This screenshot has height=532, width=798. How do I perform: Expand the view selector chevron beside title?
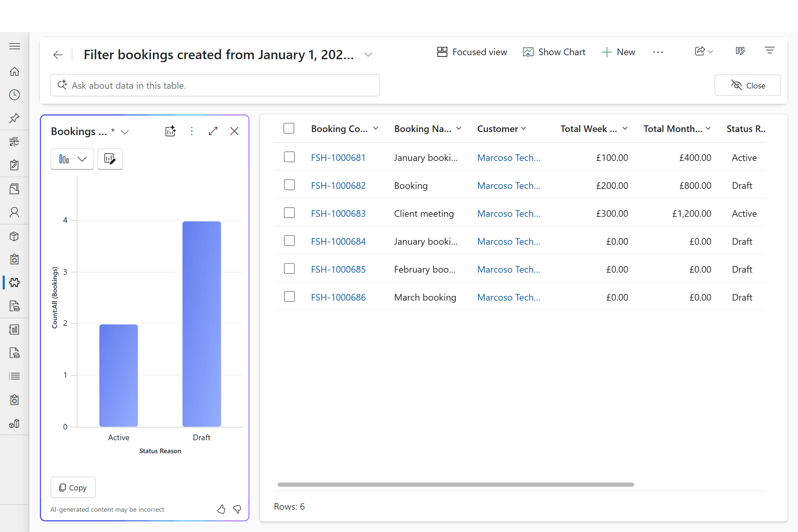[368, 55]
